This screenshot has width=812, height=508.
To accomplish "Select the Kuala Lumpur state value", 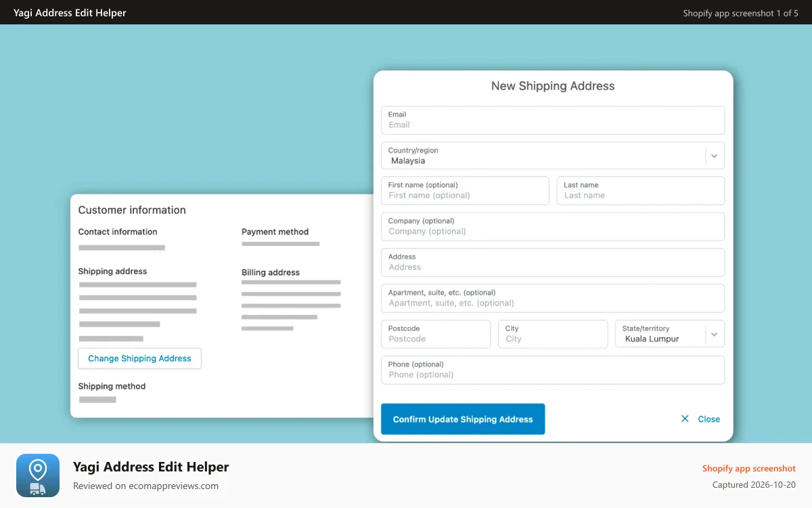I will click(x=652, y=339).
